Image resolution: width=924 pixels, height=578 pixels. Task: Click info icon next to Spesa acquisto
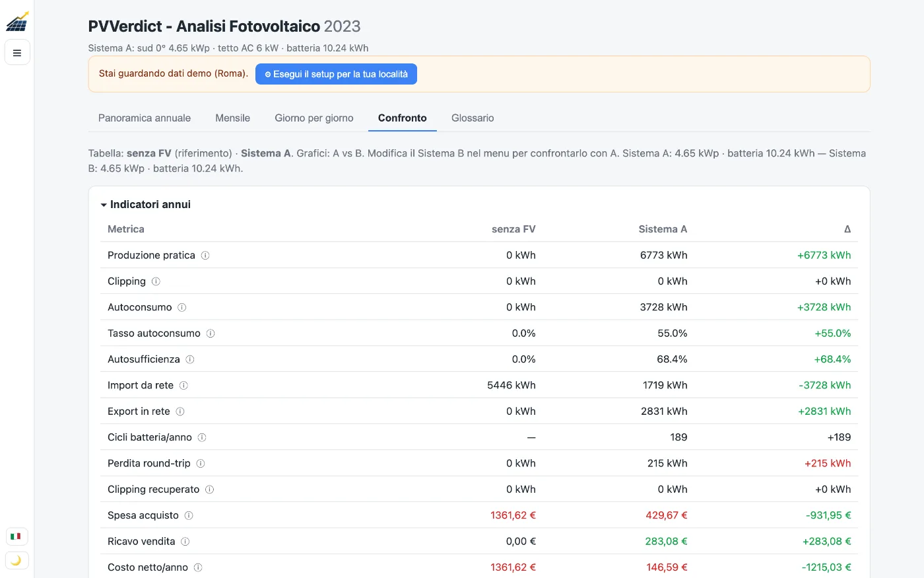(x=189, y=515)
